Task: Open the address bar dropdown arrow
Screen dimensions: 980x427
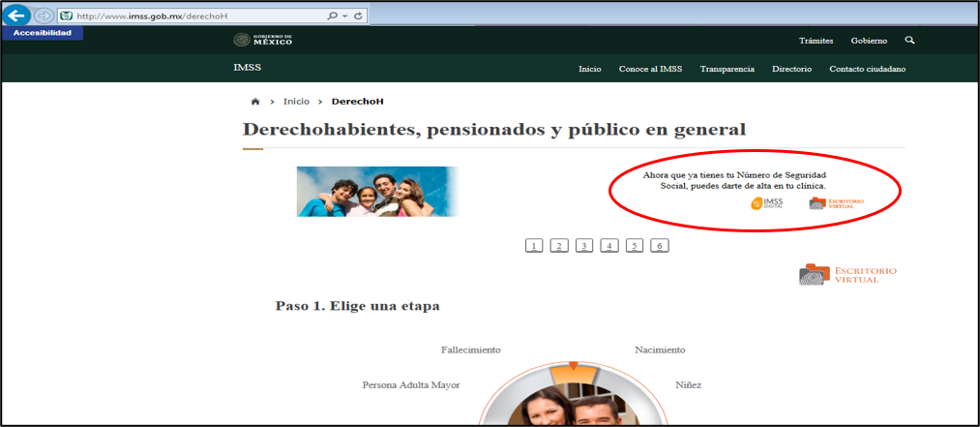Action: [345, 15]
